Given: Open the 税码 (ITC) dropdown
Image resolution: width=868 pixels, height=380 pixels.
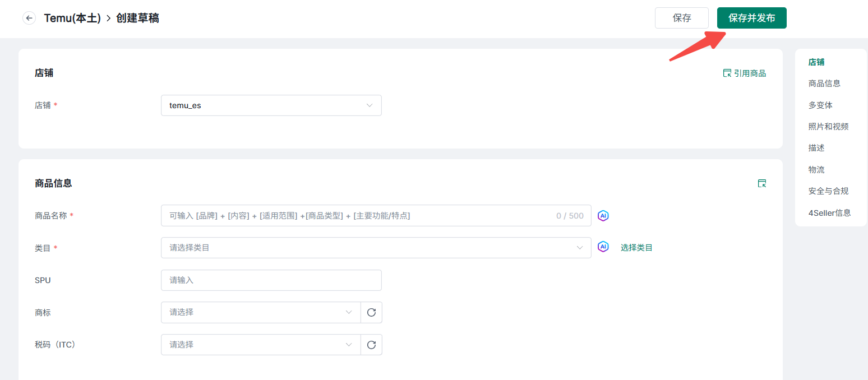Looking at the screenshot, I should pos(261,345).
